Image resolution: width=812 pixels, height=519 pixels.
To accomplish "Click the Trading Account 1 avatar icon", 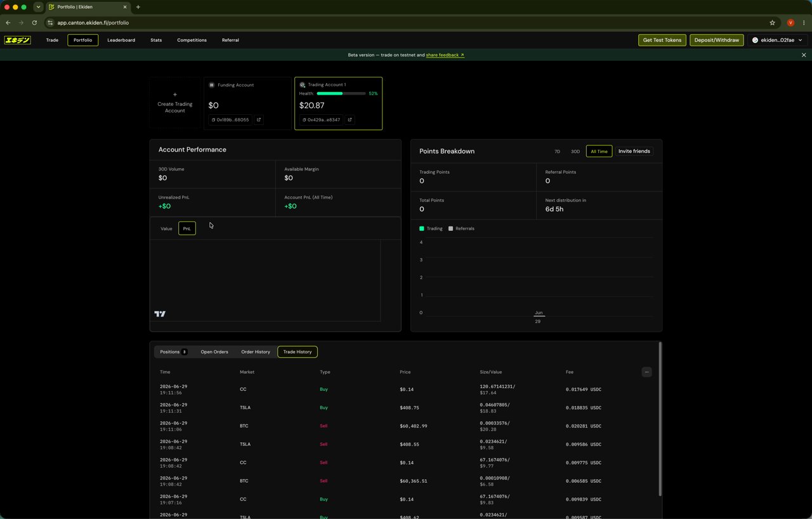I will [x=303, y=85].
